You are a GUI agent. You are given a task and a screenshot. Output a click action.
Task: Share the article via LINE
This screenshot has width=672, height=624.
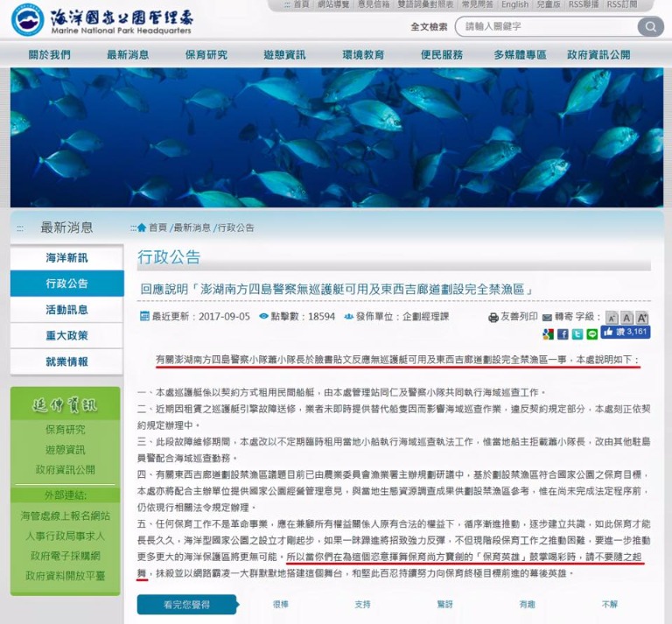pyautogui.click(x=591, y=333)
